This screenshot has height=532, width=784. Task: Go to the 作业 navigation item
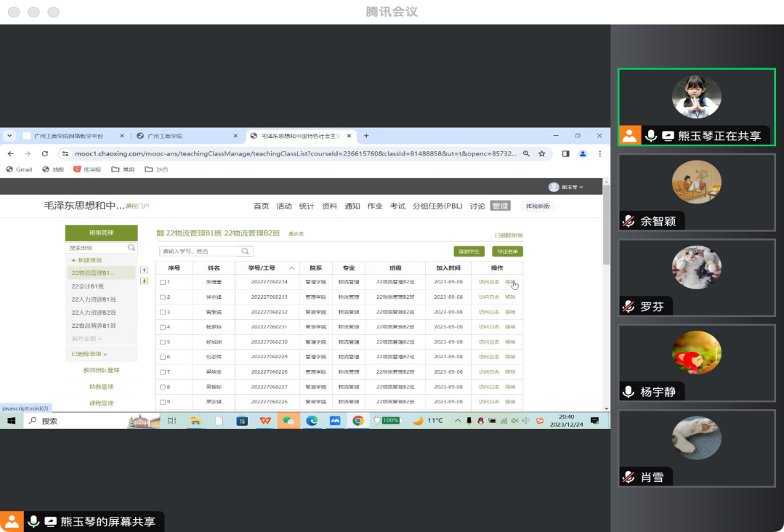tap(375, 206)
